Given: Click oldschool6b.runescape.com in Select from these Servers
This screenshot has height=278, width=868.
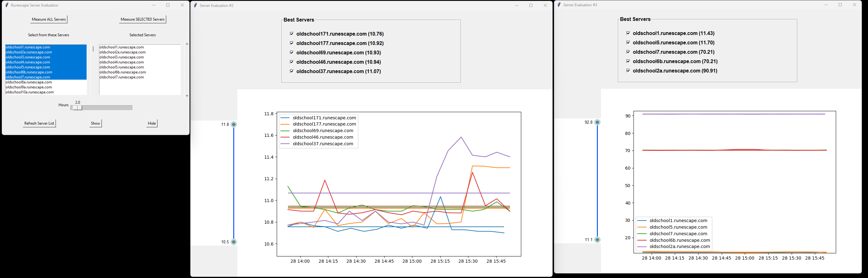Looking at the screenshot, I should [x=46, y=72].
